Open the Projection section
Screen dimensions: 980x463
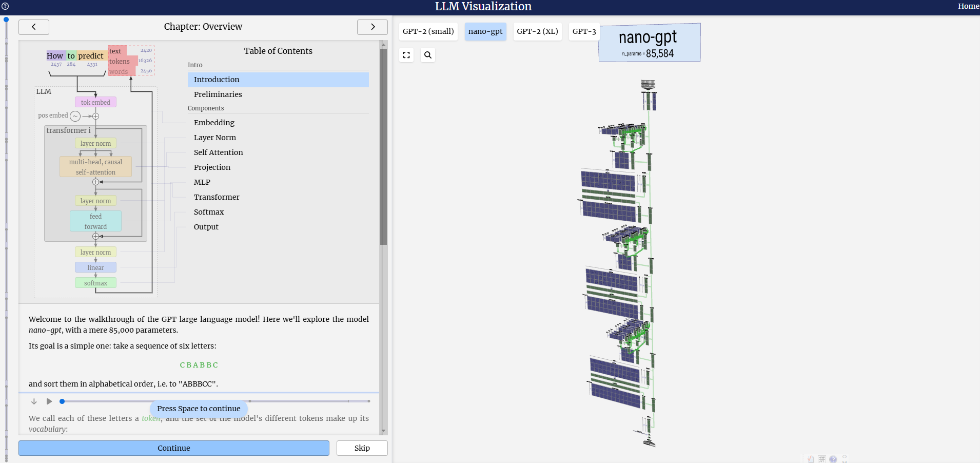coord(278,167)
